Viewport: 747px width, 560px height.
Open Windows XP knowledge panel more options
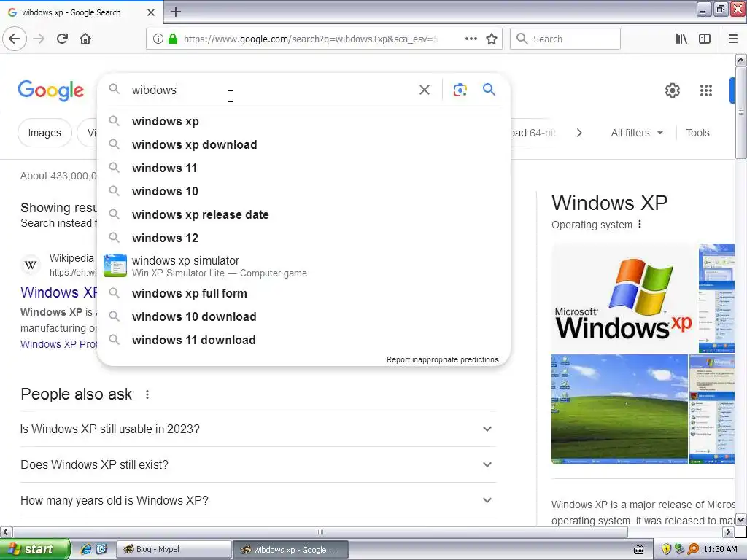click(639, 225)
